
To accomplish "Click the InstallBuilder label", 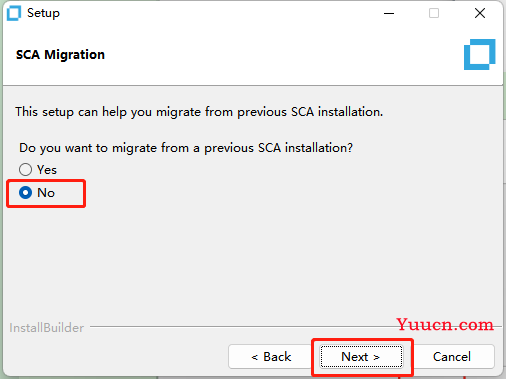I will click(x=46, y=328).
